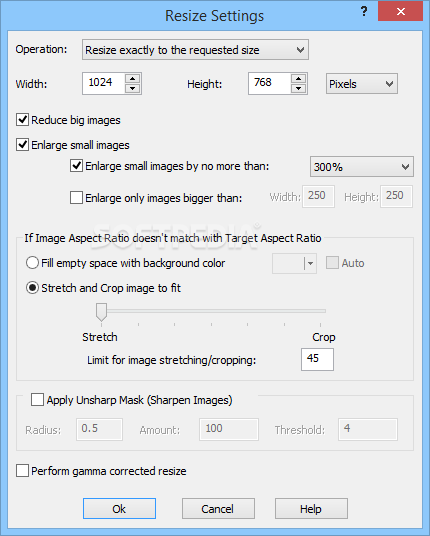Decrease Height with the down spinner arrow
This screenshot has width=430, height=536.
click(x=298, y=89)
